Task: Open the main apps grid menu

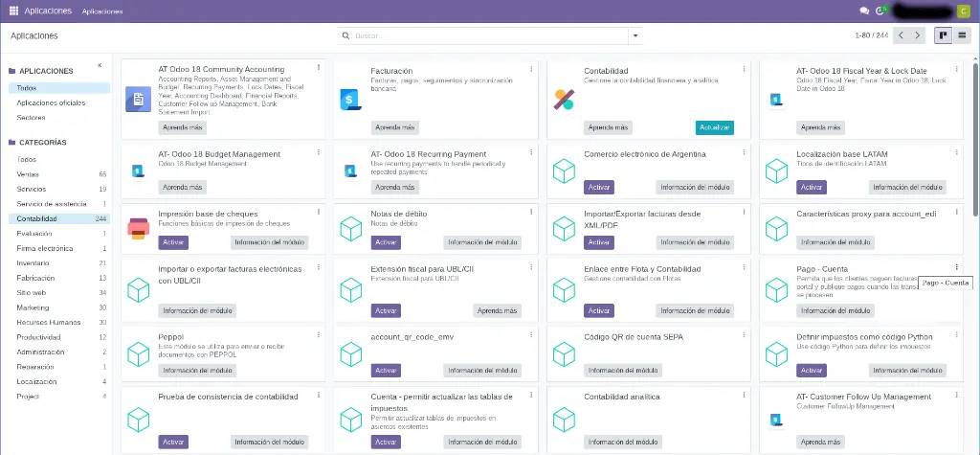Action: 13,11
